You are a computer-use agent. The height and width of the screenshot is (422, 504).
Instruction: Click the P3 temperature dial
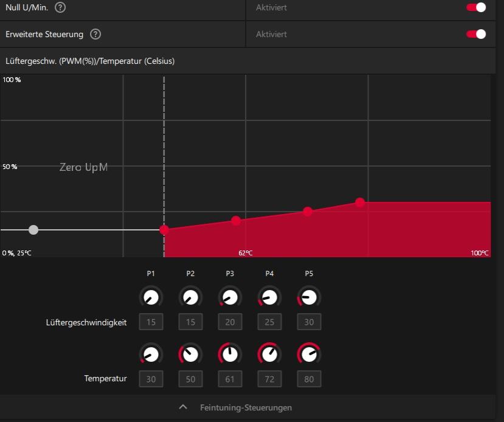pos(230,355)
